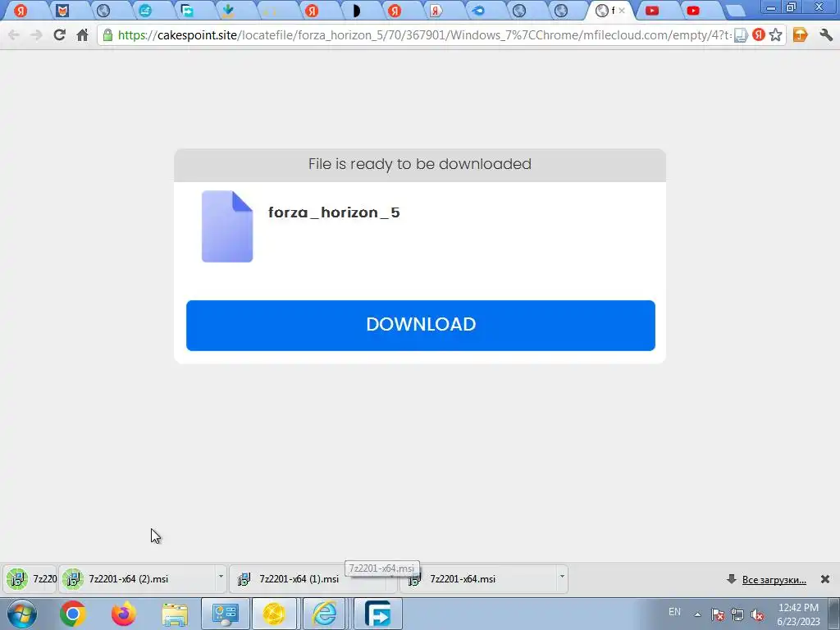This screenshot has height=630, width=840.
Task: Go forward using the browser forward arrow
Action: (36, 34)
